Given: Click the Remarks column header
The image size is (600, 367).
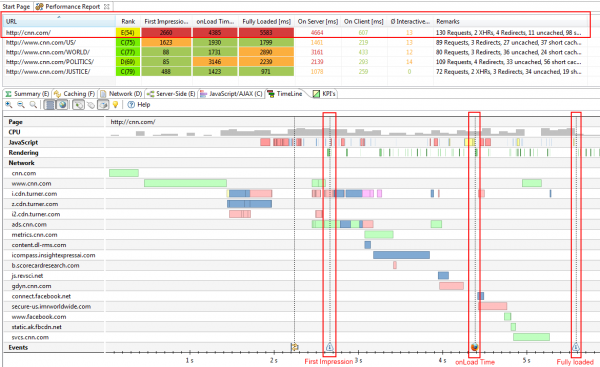Looking at the screenshot, I should [511, 21].
